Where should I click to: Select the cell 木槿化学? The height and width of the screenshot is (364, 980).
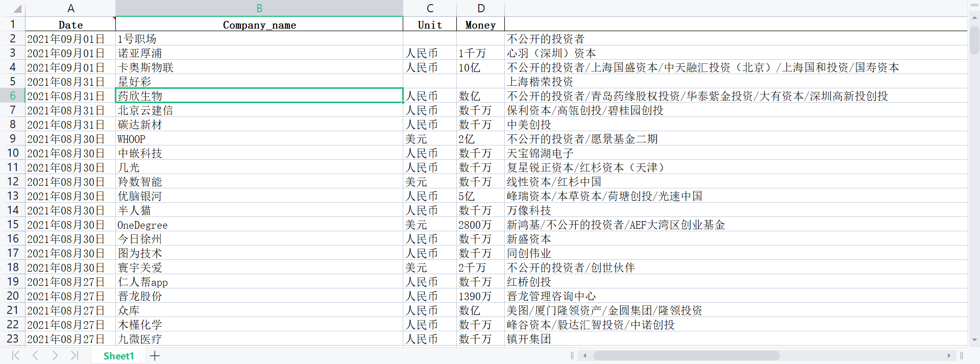coord(259,324)
